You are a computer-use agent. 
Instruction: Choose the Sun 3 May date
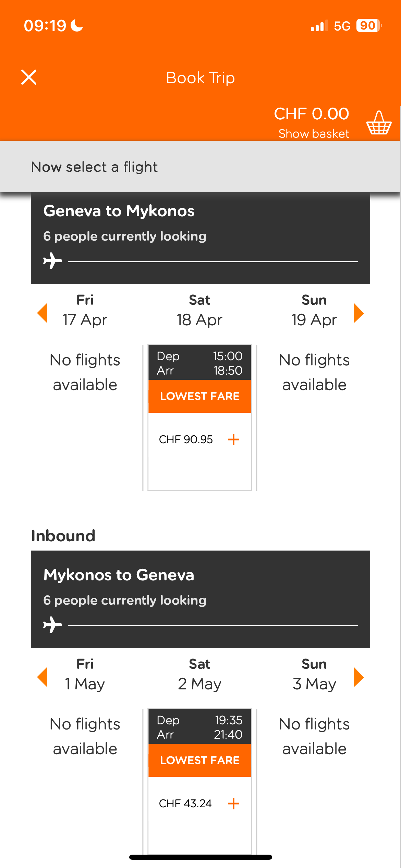tap(314, 674)
